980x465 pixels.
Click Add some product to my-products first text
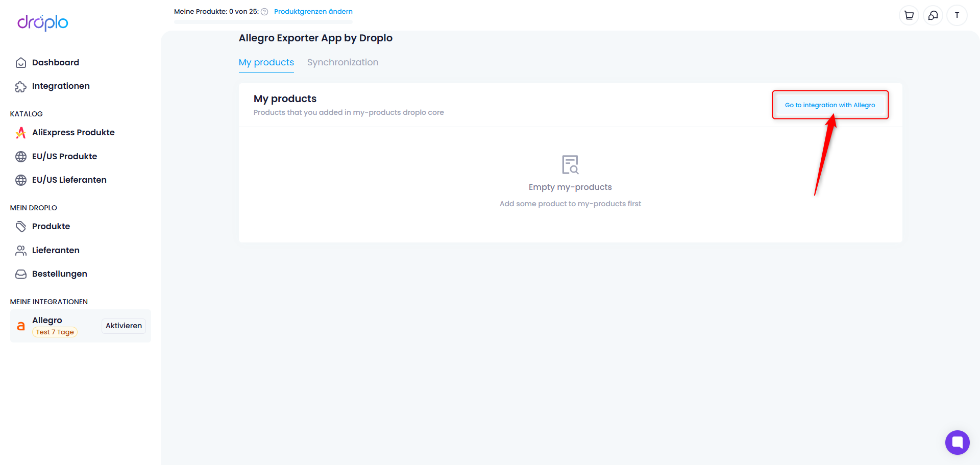point(570,204)
